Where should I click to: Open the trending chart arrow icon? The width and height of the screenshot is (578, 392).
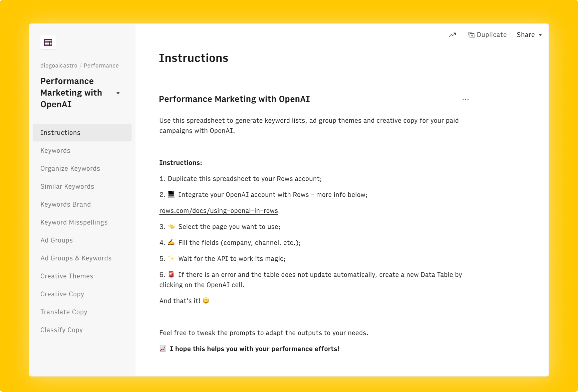[452, 35]
